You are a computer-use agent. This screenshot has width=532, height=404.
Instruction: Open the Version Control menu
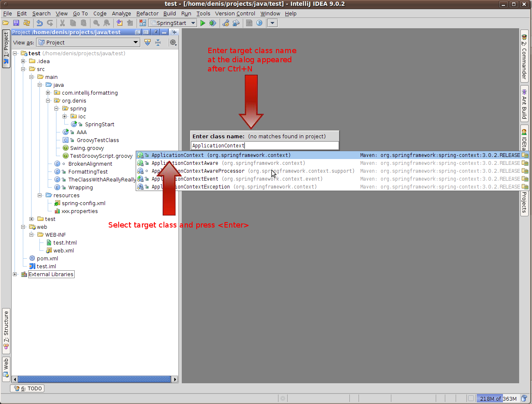click(x=235, y=13)
